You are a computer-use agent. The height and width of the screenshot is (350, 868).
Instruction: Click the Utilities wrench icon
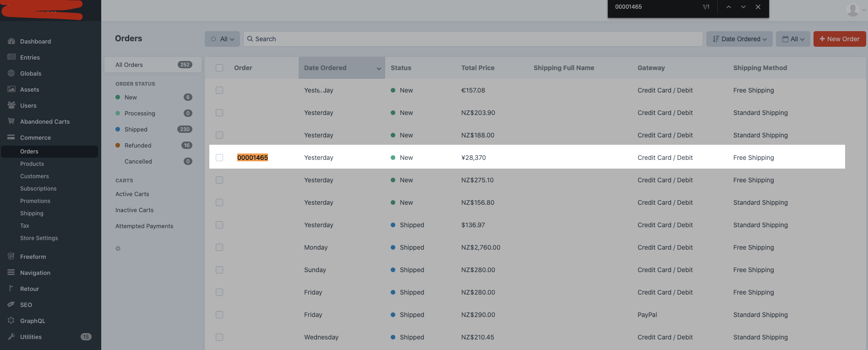(11, 337)
